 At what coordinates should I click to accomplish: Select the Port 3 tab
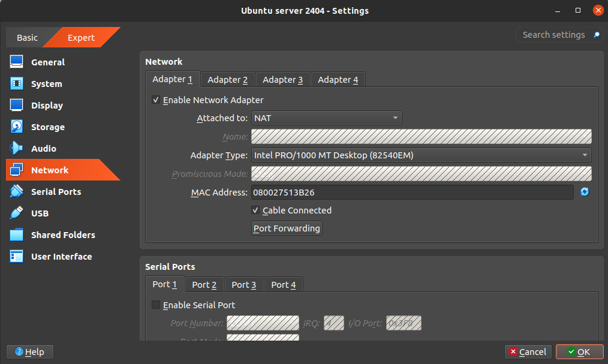(x=243, y=285)
